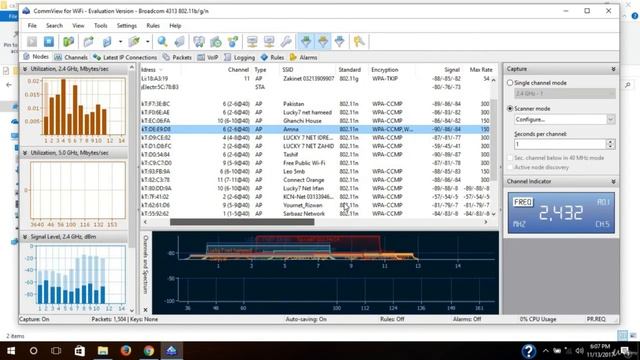Image resolution: width=640 pixels, height=360 pixels.
Task: Click the blue Stop Capture icon
Action: pyautogui.click(x=49, y=41)
